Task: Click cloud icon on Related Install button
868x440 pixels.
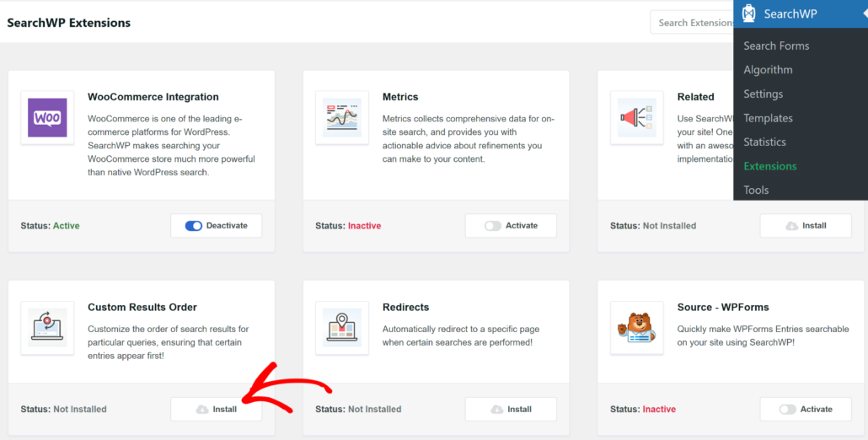Action: pos(792,226)
